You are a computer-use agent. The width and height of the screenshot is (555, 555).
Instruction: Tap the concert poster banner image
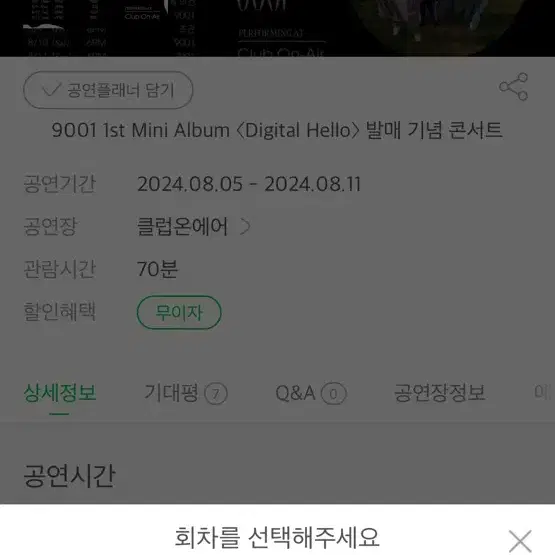click(x=278, y=28)
